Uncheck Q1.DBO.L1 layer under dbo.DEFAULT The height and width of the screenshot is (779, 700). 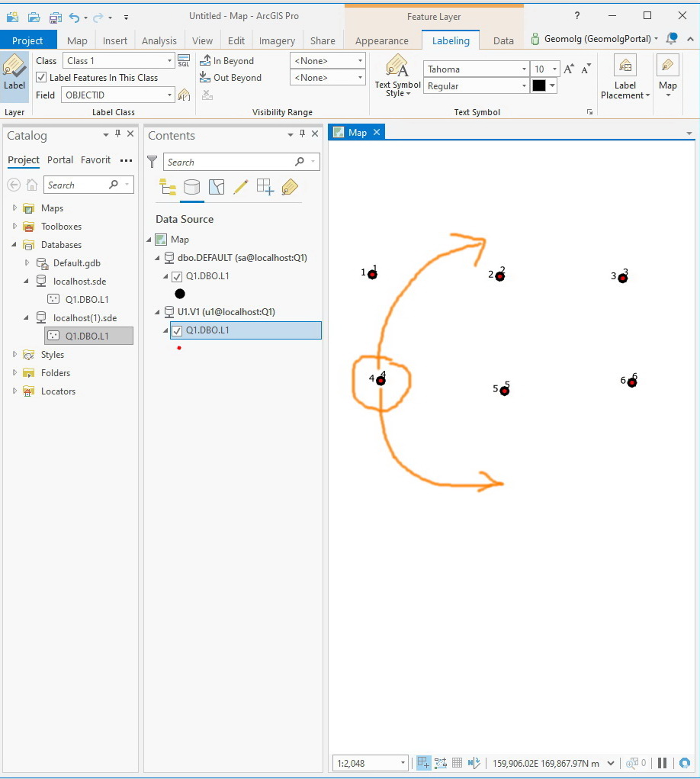[177, 276]
